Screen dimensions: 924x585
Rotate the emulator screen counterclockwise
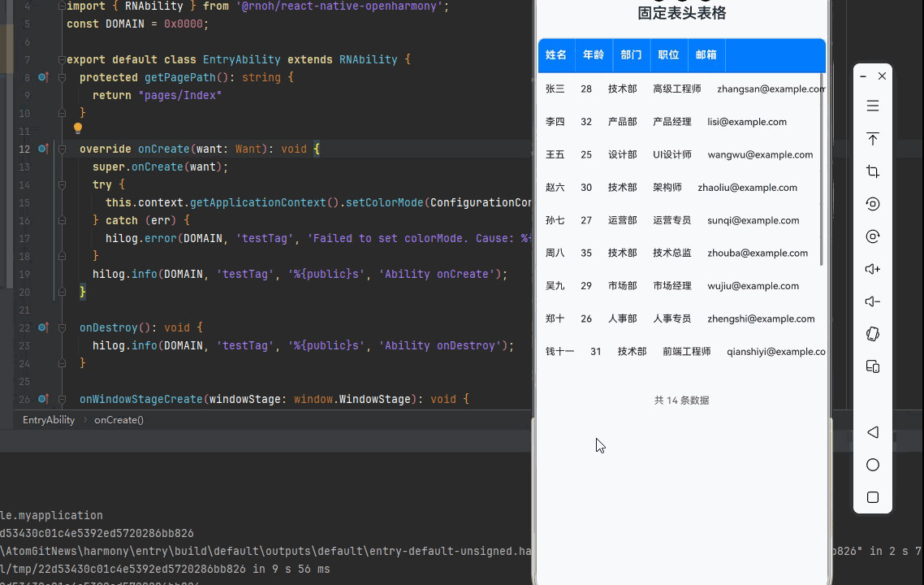[x=873, y=204]
